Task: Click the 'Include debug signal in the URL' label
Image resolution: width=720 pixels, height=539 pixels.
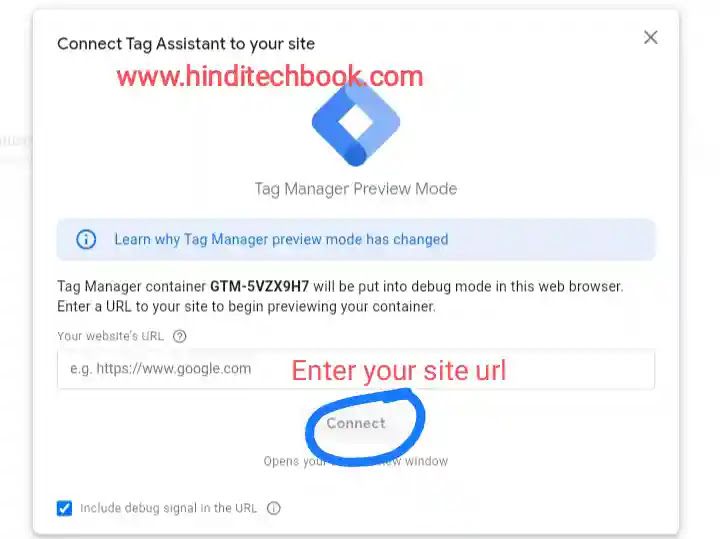Action: (x=168, y=508)
